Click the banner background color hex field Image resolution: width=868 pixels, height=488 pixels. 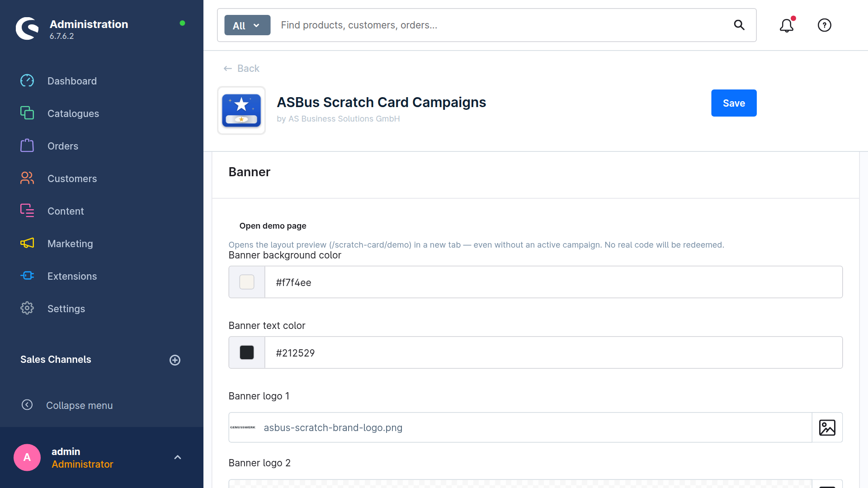(553, 282)
